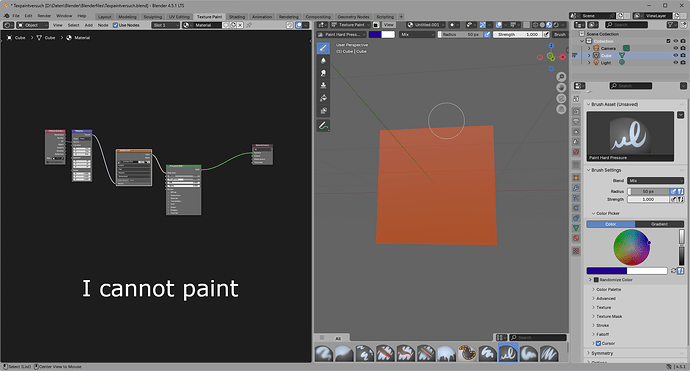This screenshot has width=690, height=371.
Task: Open the Texture properties checker tab icon
Action: pos(576,251)
